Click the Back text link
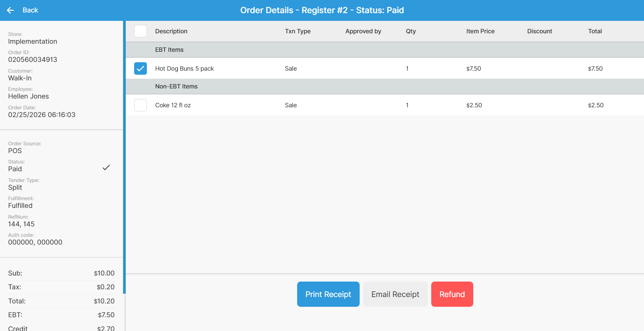 tap(30, 10)
